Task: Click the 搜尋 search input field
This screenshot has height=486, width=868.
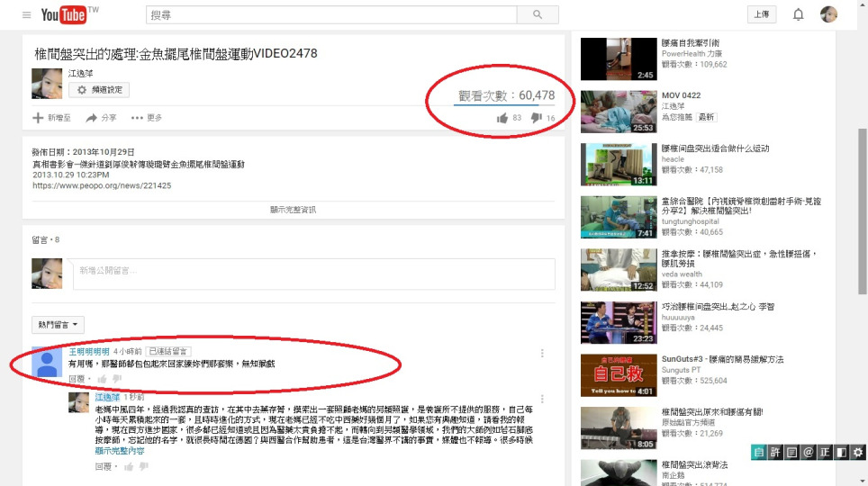Action: pos(331,15)
